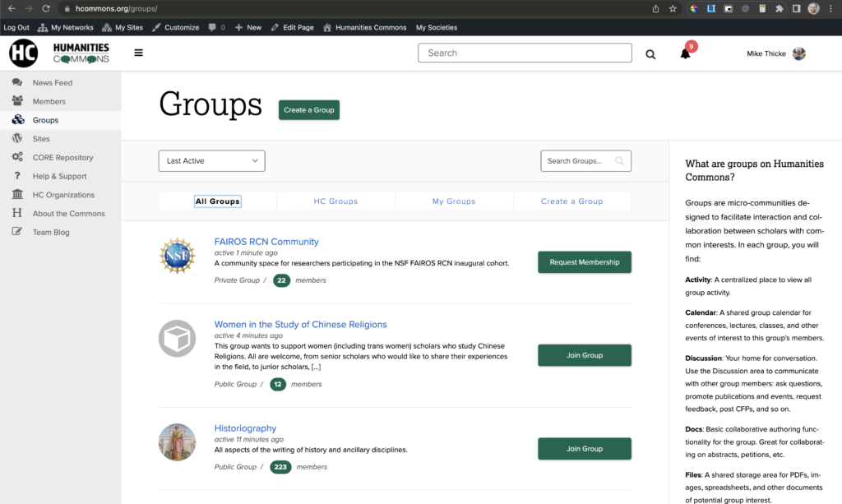This screenshot has height=504, width=842.
Task: Toggle the sidebar using the hamburger icon
Action: [138, 53]
